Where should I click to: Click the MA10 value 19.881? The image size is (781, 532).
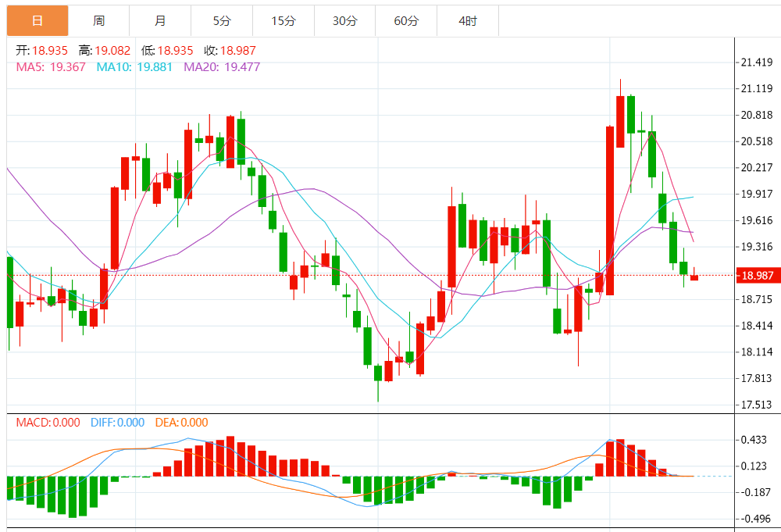(155, 66)
